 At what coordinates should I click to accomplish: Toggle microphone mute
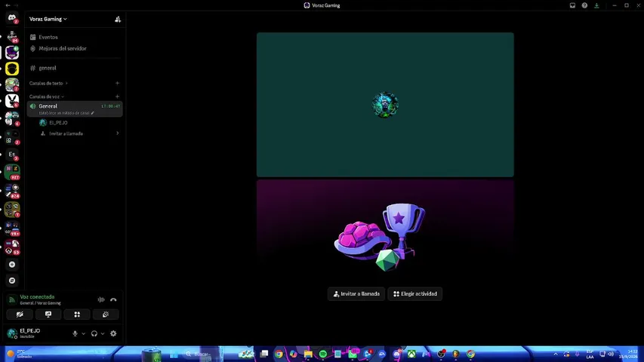pyautogui.click(x=75, y=333)
